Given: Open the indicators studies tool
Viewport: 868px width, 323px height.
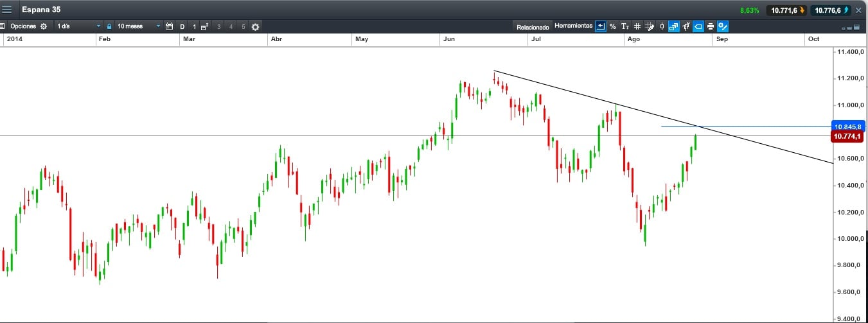Looking at the screenshot, I should click(x=686, y=26).
